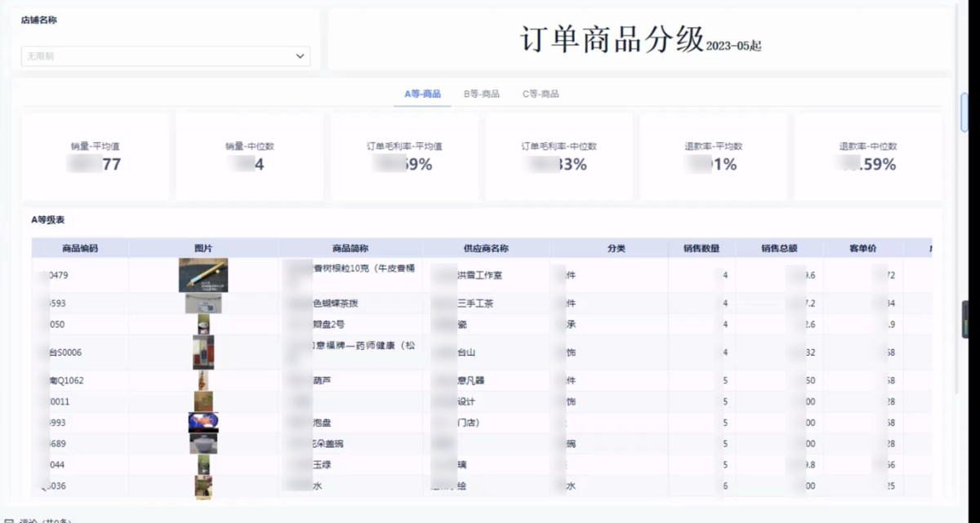Click the comment icon at bottom left
The width and height of the screenshot is (980, 523).
(x=9, y=520)
